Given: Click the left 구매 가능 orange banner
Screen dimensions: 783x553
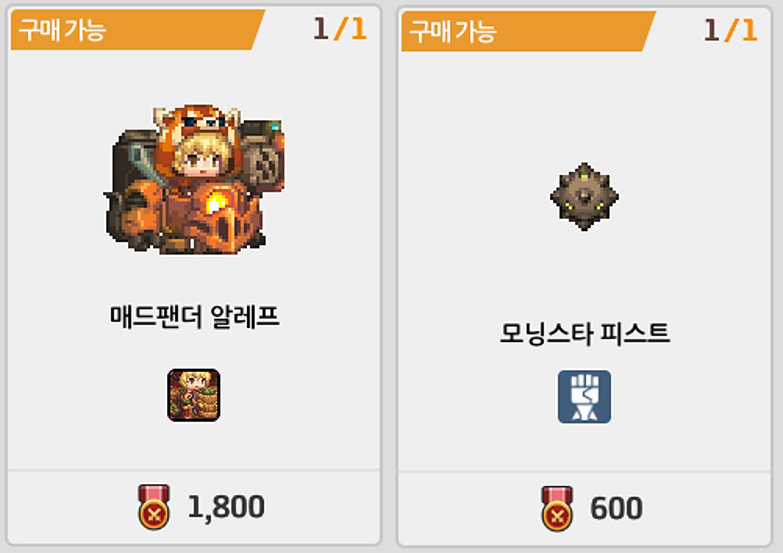Looking at the screenshot, I should 137,29.
